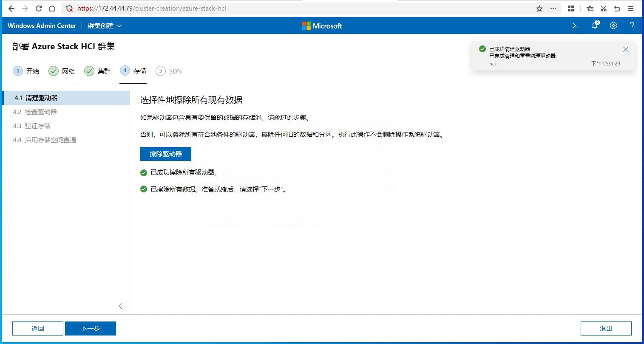Open PowerShell console icon in header
The width and height of the screenshot is (644, 344).
576,25
